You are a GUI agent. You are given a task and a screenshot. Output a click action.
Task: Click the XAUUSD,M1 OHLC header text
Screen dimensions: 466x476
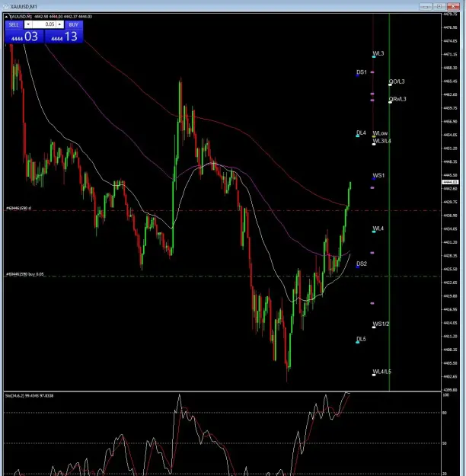tap(50, 17)
